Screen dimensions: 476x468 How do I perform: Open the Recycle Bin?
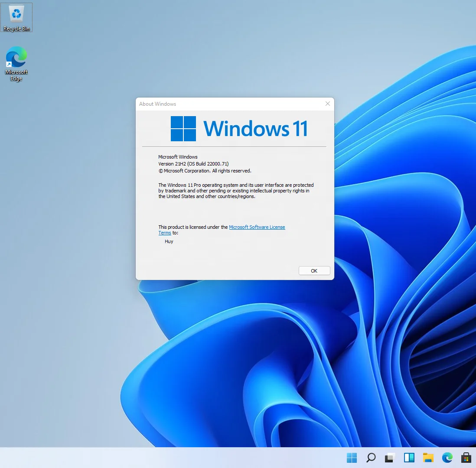(x=16, y=14)
